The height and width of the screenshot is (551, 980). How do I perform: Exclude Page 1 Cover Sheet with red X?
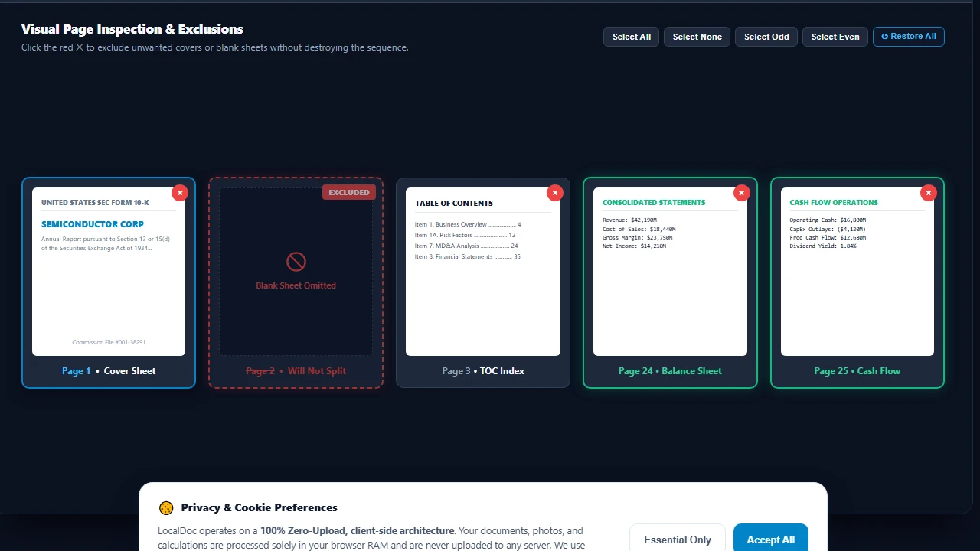tap(180, 193)
